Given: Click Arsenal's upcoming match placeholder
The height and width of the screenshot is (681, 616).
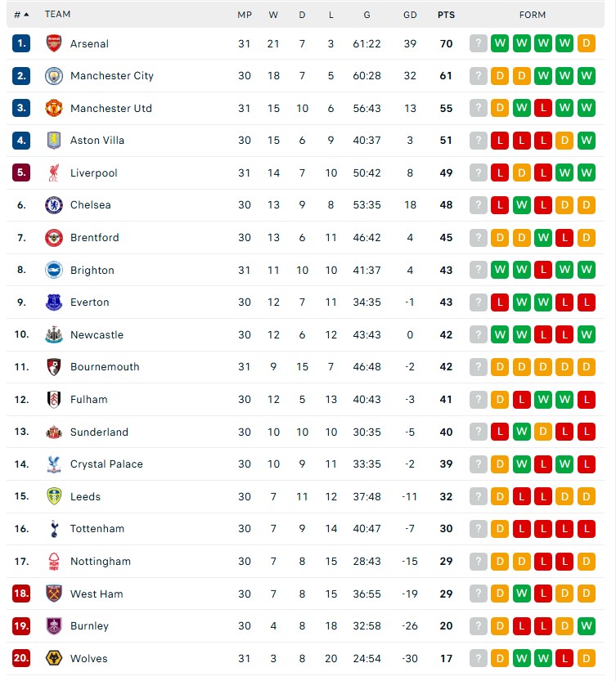Looking at the screenshot, I should tap(478, 43).
